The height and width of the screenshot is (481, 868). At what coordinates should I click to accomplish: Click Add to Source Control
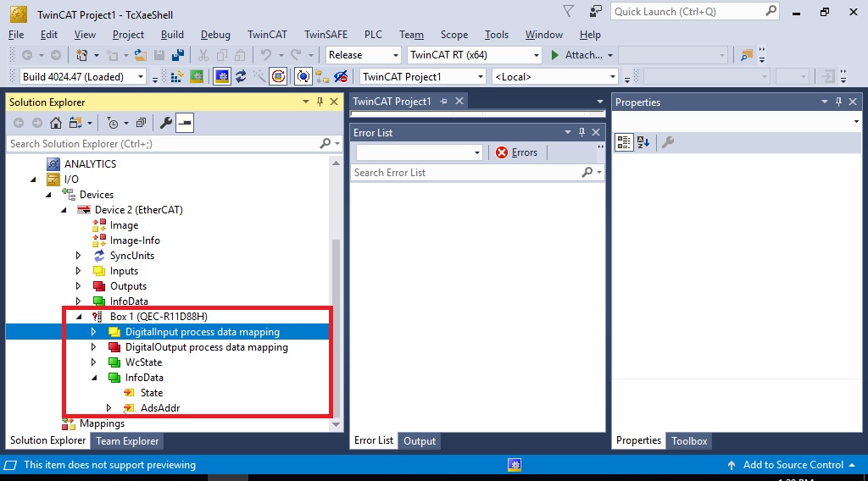pyautogui.click(x=793, y=465)
